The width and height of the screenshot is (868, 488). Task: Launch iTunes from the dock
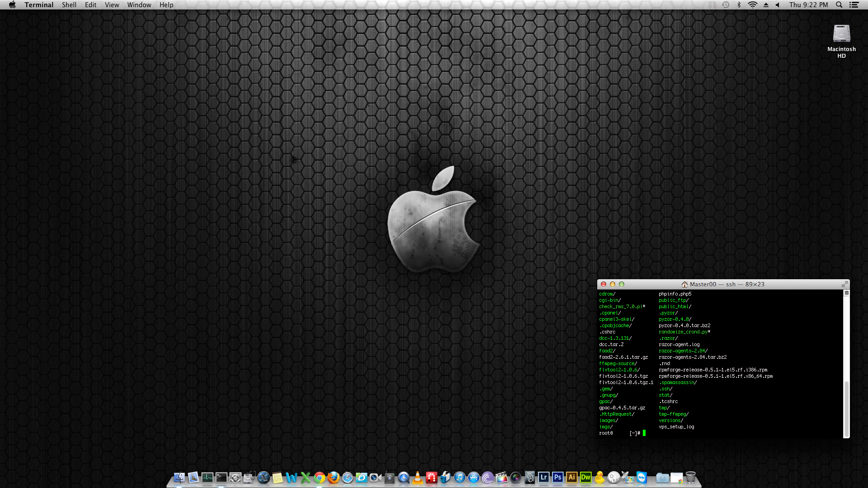[459, 478]
